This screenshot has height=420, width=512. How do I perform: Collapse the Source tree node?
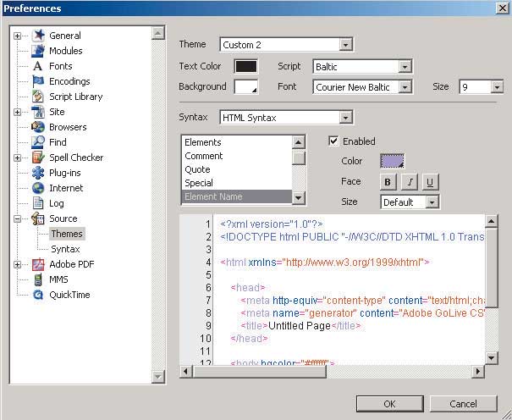[x=17, y=218]
